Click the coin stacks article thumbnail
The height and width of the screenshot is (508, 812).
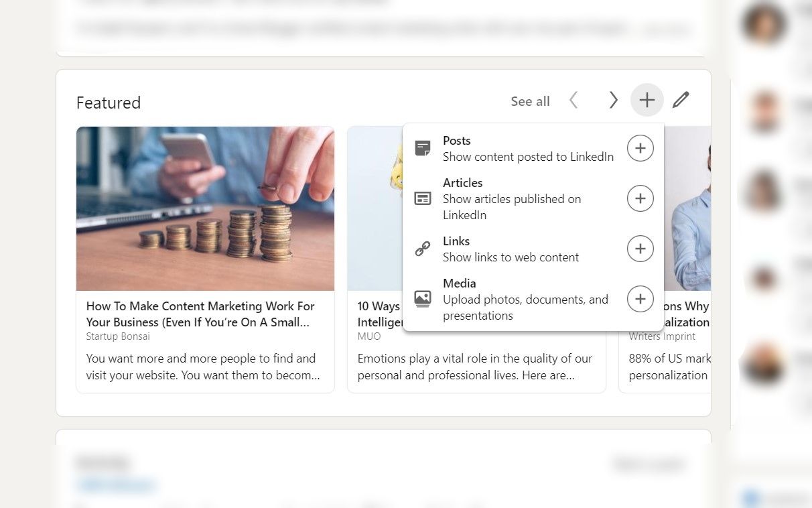point(205,208)
